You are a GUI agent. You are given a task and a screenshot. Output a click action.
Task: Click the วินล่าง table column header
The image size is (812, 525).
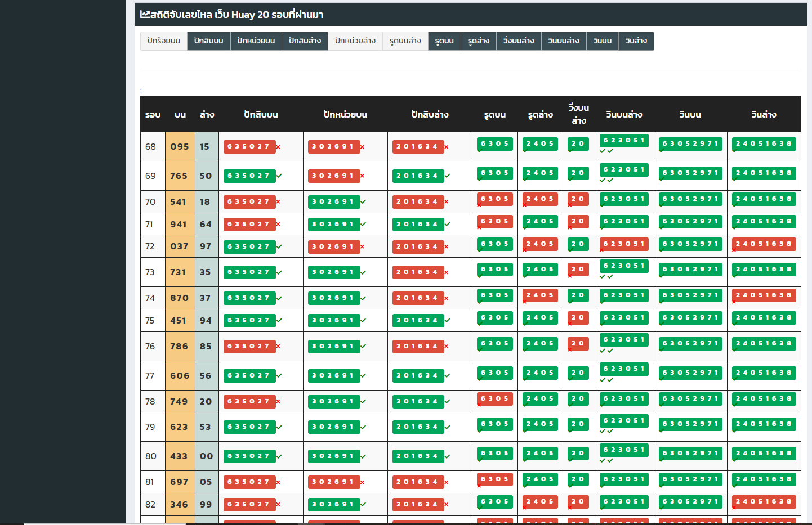tap(764, 114)
